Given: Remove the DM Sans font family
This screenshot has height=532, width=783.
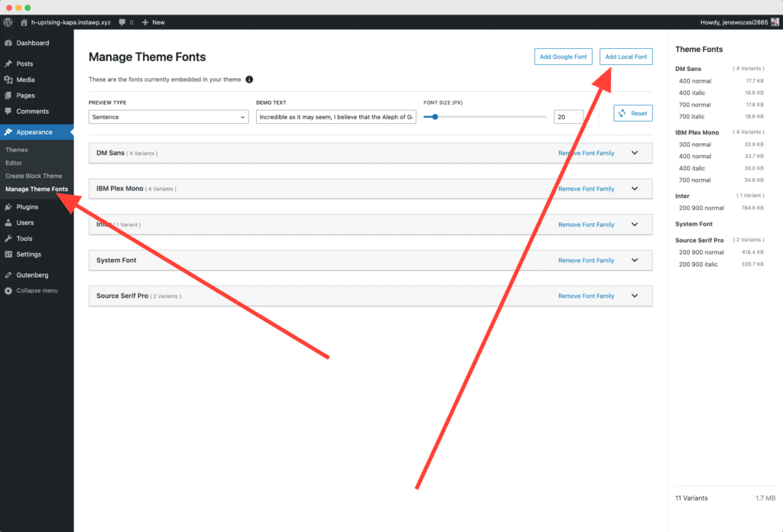Looking at the screenshot, I should tap(586, 153).
